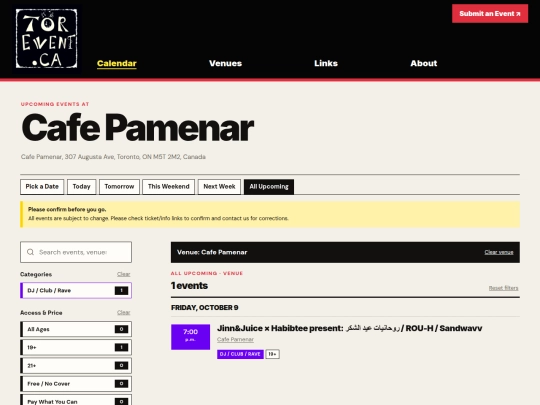Toggle Free / No Cover filter
The height and width of the screenshot is (405, 540).
tap(76, 384)
